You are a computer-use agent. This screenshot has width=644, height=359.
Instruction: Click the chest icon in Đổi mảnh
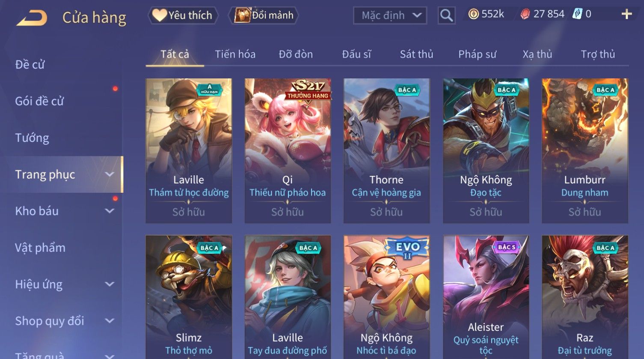click(242, 15)
